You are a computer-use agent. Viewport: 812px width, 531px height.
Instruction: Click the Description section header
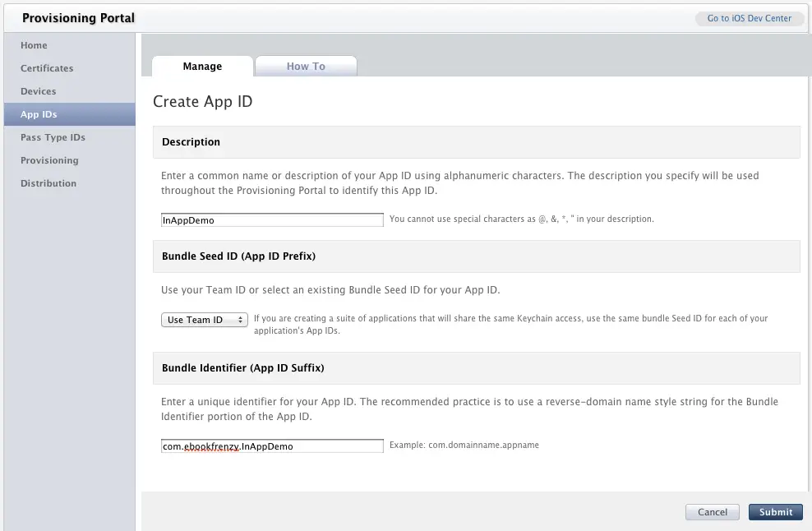click(191, 141)
